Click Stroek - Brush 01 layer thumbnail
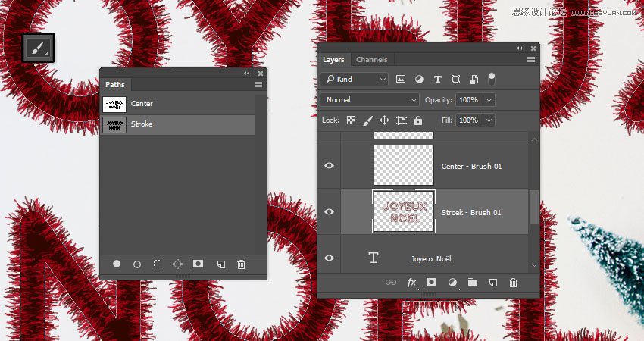The width and height of the screenshot is (644, 341). click(404, 211)
